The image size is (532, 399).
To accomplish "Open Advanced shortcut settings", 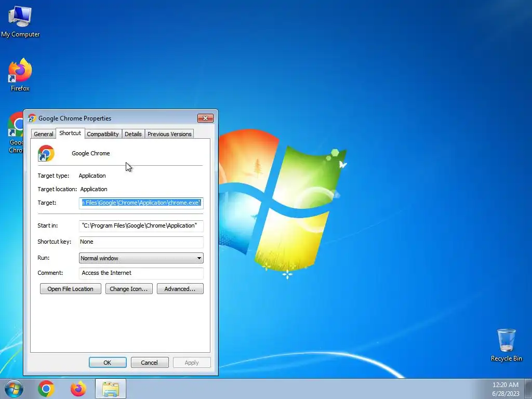I will pyautogui.click(x=180, y=289).
